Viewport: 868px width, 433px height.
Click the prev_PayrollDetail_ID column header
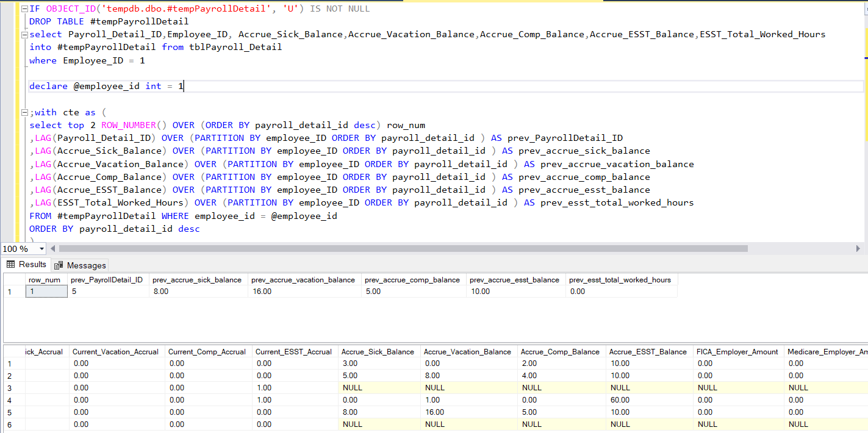coord(107,280)
